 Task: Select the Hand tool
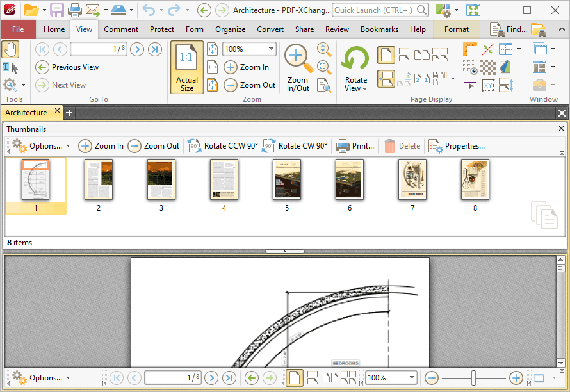(10, 49)
